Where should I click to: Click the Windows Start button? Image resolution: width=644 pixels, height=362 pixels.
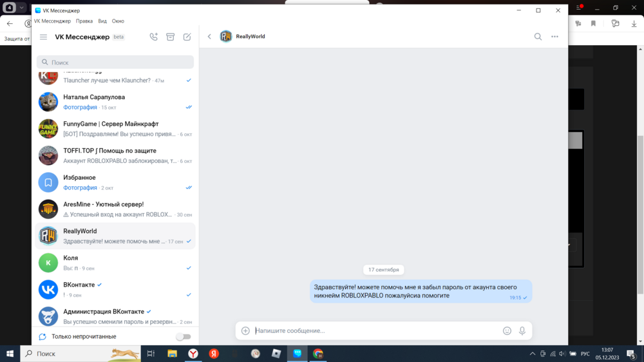(x=10, y=354)
